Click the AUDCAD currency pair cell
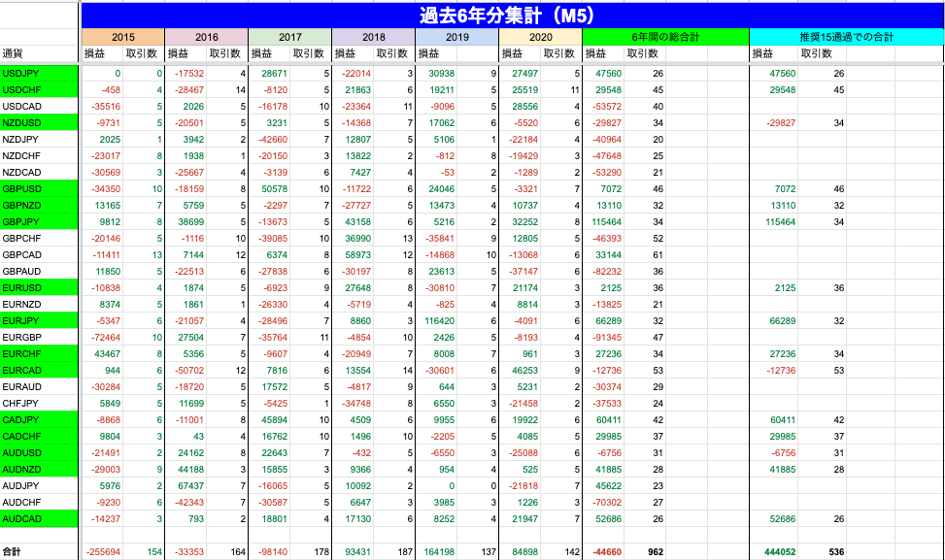Image resolution: width=945 pixels, height=560 pixels. 40,518
